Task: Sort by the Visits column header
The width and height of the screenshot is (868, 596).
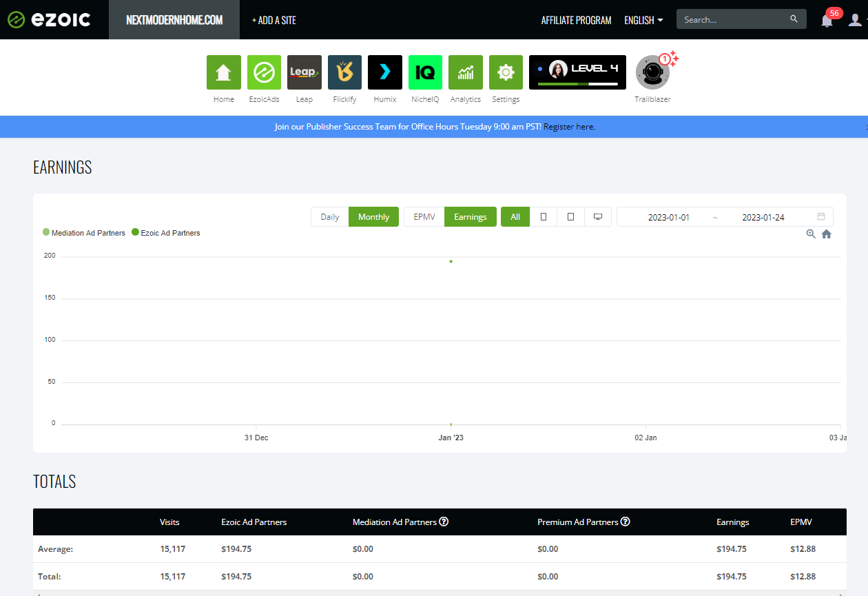Action: pos(169,522)
